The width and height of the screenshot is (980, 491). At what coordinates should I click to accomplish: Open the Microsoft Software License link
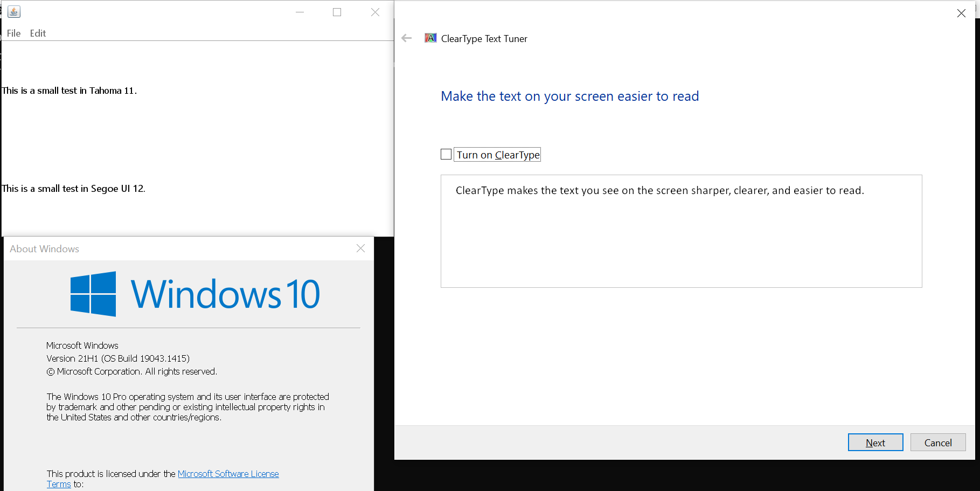228,474
